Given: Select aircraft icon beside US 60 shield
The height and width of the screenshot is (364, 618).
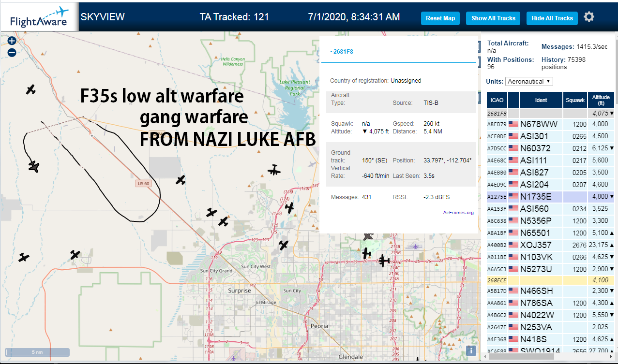Looking at the screenshot, I should tap(181, 180).
